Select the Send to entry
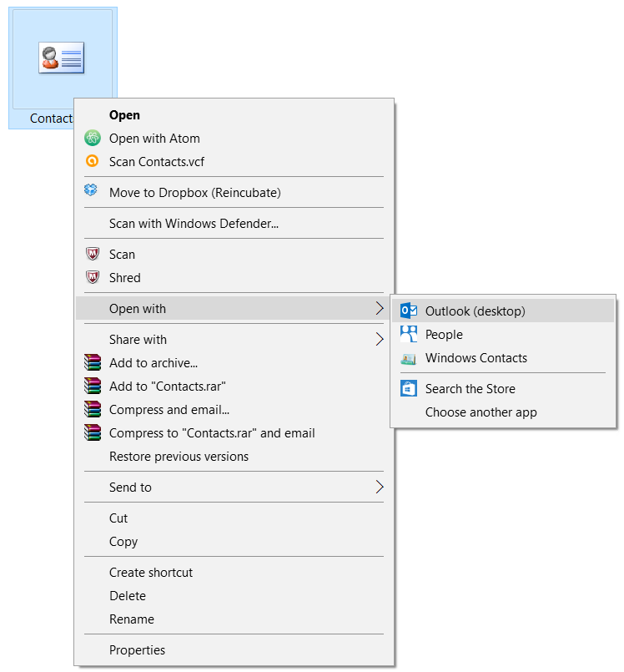624x672 pixels. tap(234, 487)
